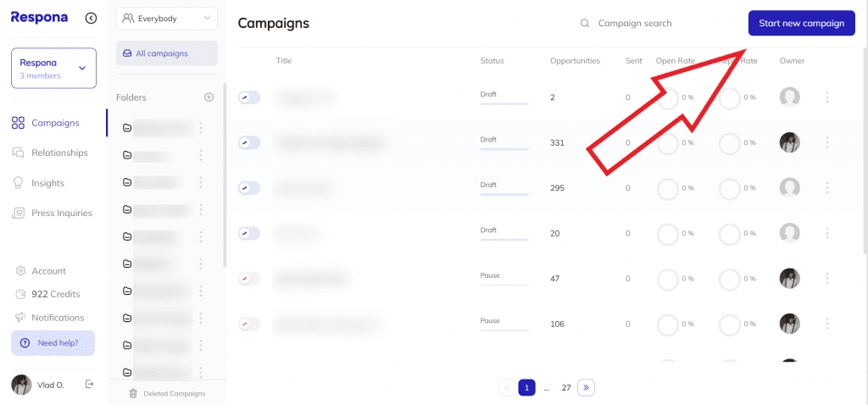Viewport: 868px width, 405px height.
Task: Click the campaign search magnifier icon
Action: click(x=585, y=23)
